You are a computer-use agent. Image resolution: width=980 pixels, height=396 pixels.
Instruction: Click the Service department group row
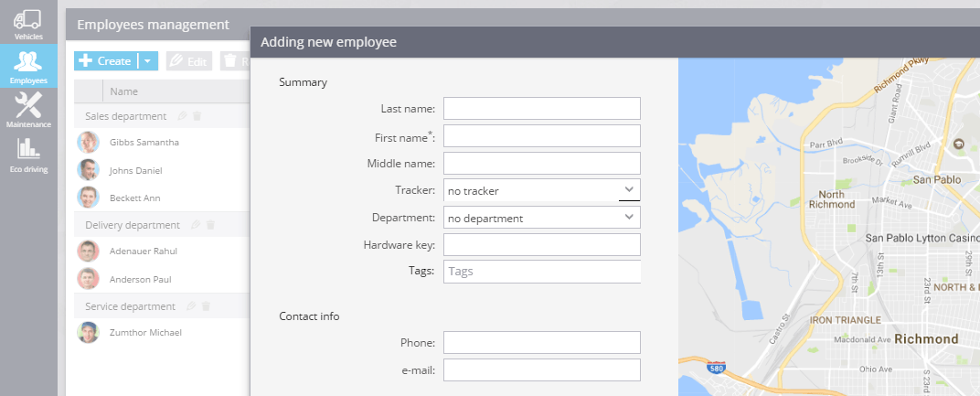pos(162,306)
